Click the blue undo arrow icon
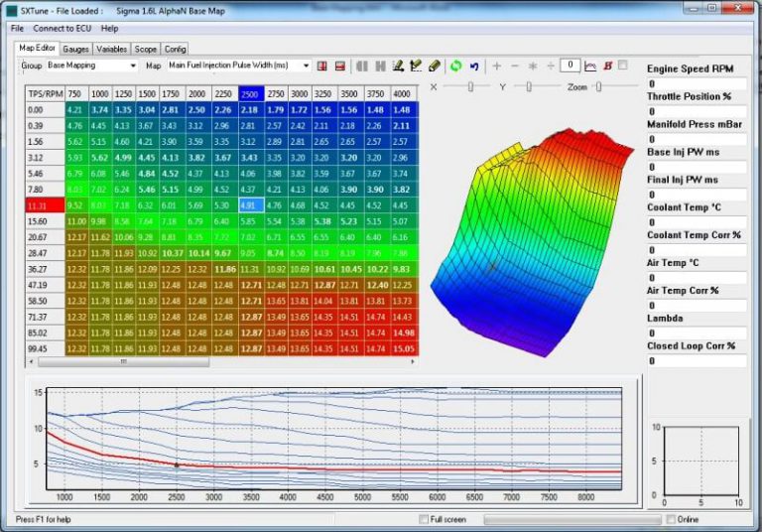Image resolution: width=762 pixels, height=532 pixels. 474,66
